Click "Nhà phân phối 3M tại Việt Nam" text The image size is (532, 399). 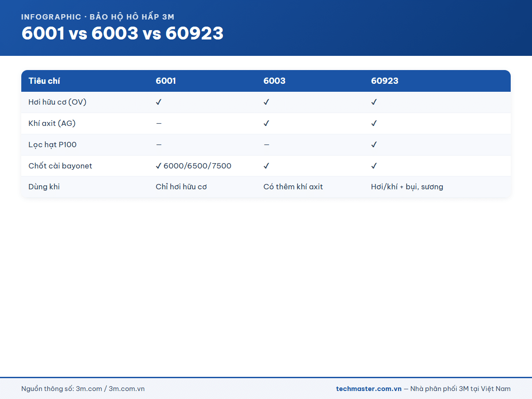(461, 389)
